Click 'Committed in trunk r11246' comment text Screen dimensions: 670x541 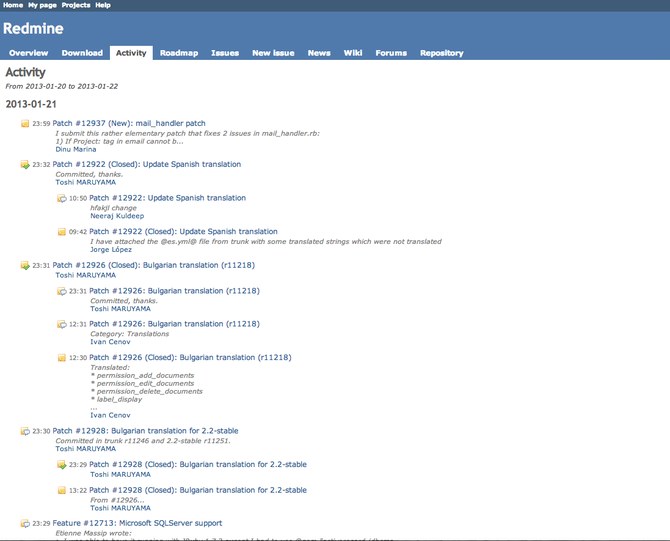143,441
